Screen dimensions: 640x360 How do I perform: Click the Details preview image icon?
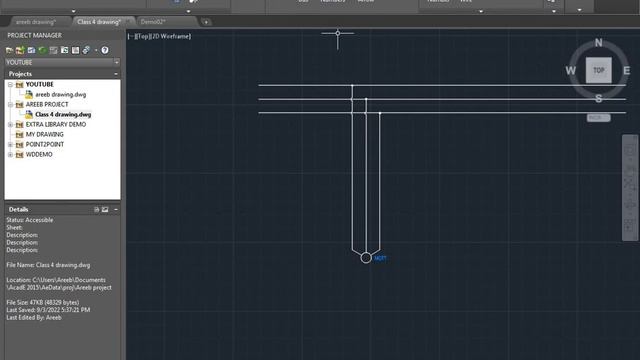point(105,209)
